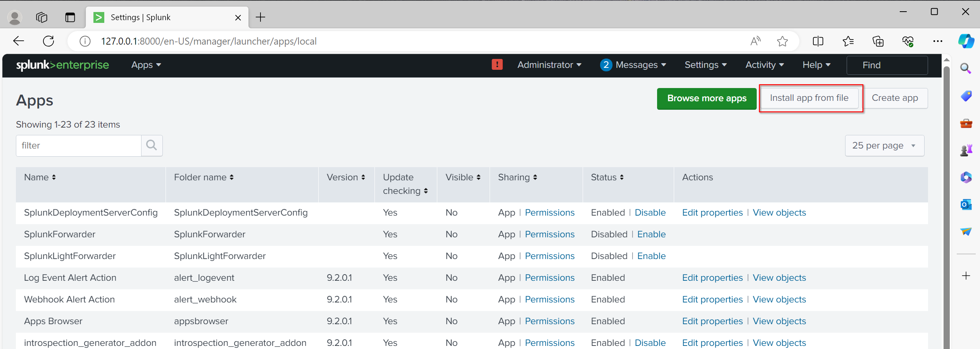
Task: Enable the SplunkLightForwarder app
Action: 651,256
